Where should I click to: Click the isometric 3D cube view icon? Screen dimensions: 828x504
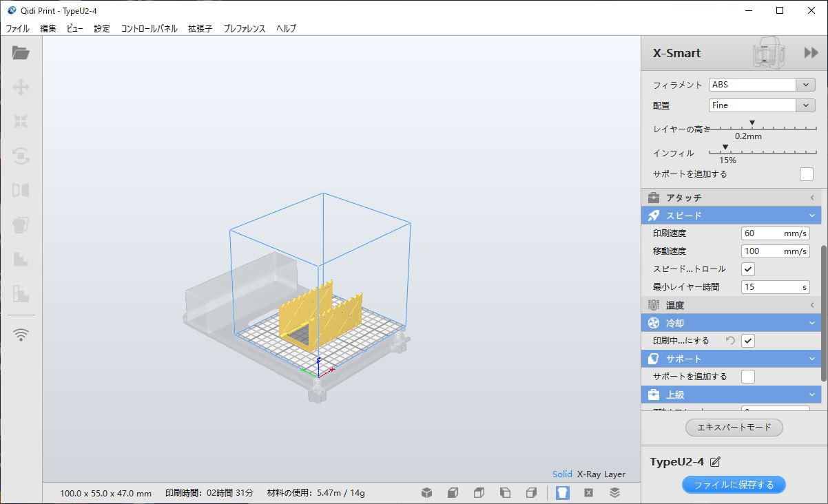pyautogui.click(x=427, y=492)
